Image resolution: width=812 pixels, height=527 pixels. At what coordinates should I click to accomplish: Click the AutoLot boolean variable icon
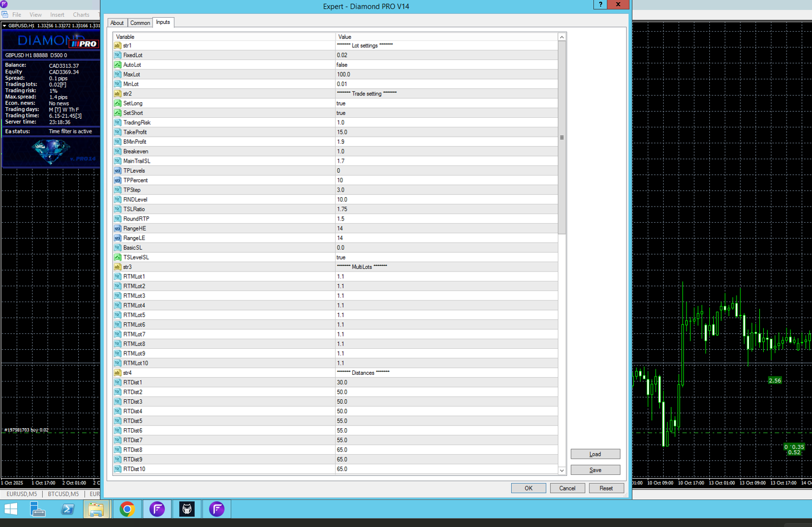click(118, 65)
